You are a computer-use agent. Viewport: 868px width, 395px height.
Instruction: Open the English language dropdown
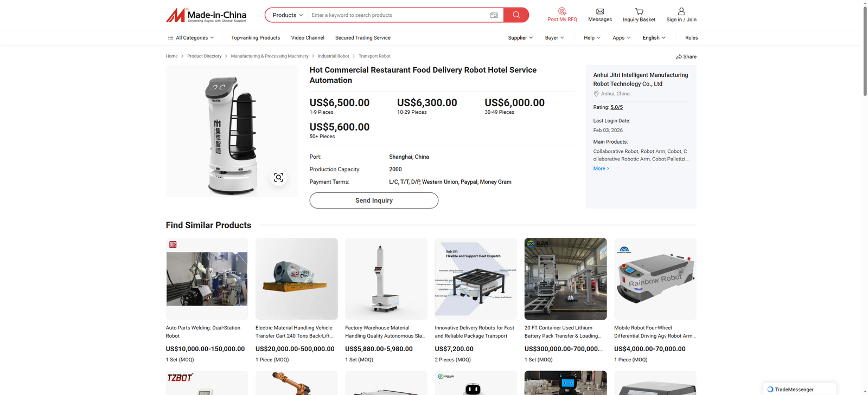[x=654, y=38]
